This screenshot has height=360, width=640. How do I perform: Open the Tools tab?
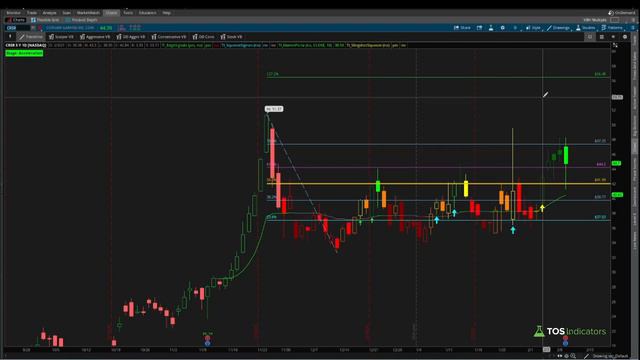pos(128,13)
